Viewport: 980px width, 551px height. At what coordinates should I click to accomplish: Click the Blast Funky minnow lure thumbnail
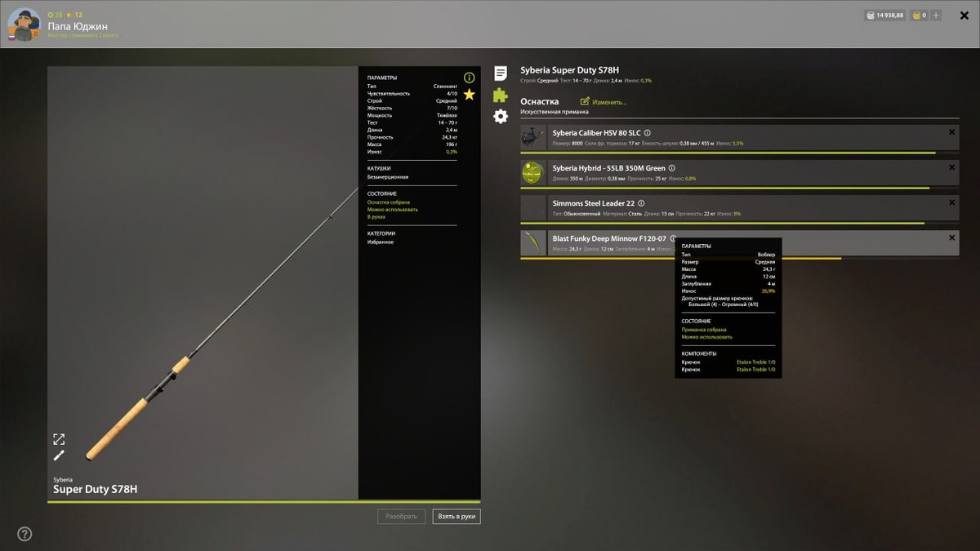533,242
